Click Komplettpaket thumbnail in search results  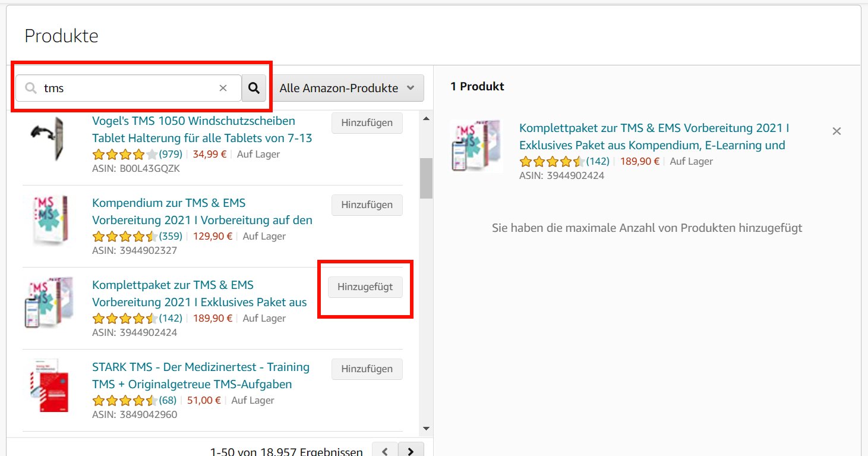click(x=48, y=302)
